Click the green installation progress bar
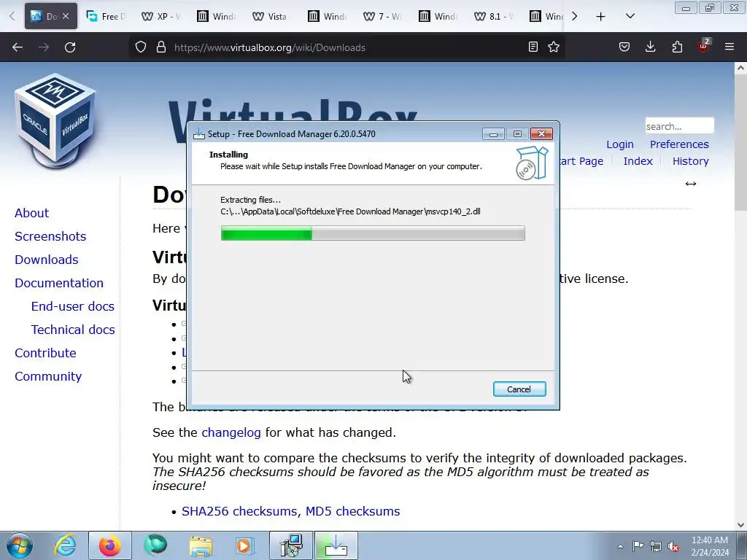 tap(373, 233)
